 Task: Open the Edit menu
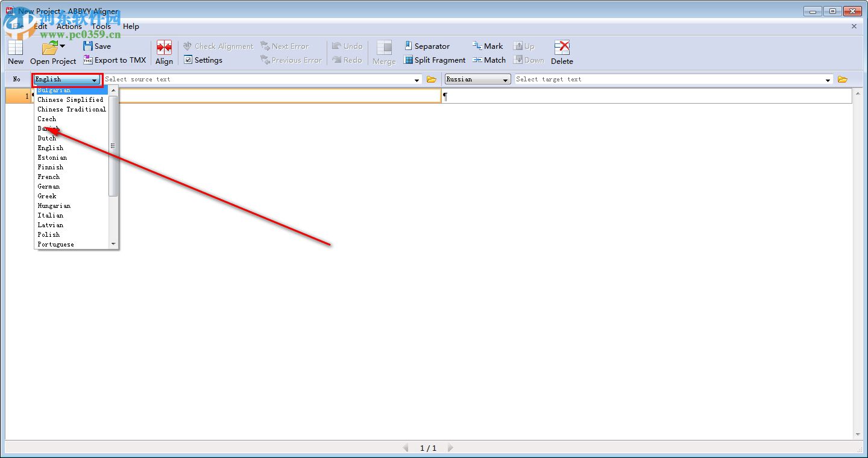click(40, 26)
